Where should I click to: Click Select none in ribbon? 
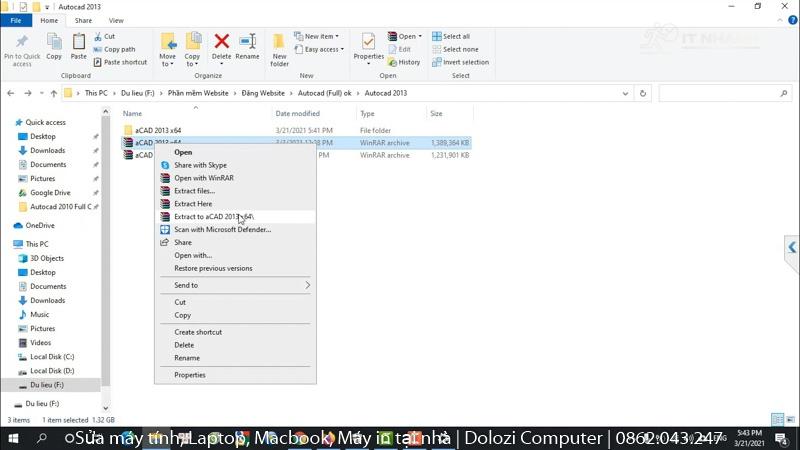(x=455, y=49)
